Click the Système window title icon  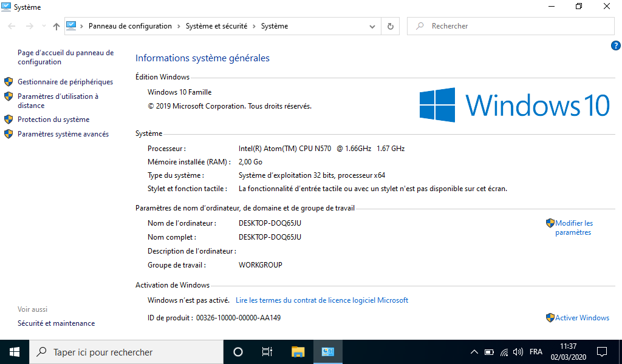point(6,7)
